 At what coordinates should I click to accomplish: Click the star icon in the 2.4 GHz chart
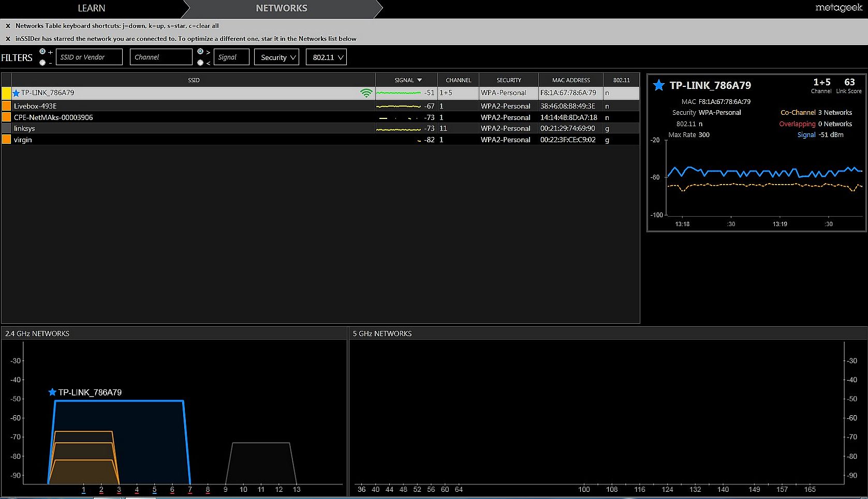click(52, 392)
